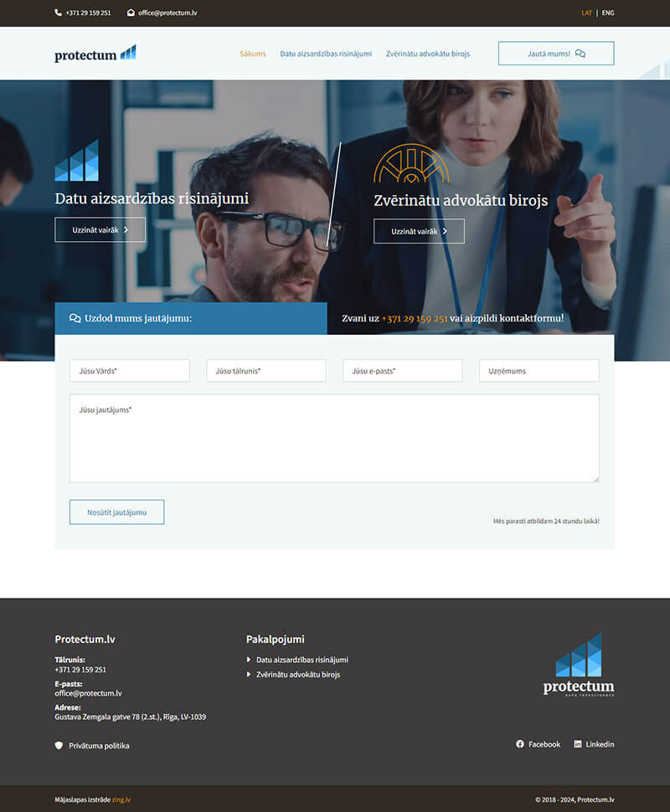This screenshot has height=812, width=670.
Task: Click the phone icon in top bar
Action: click(58, 13)
